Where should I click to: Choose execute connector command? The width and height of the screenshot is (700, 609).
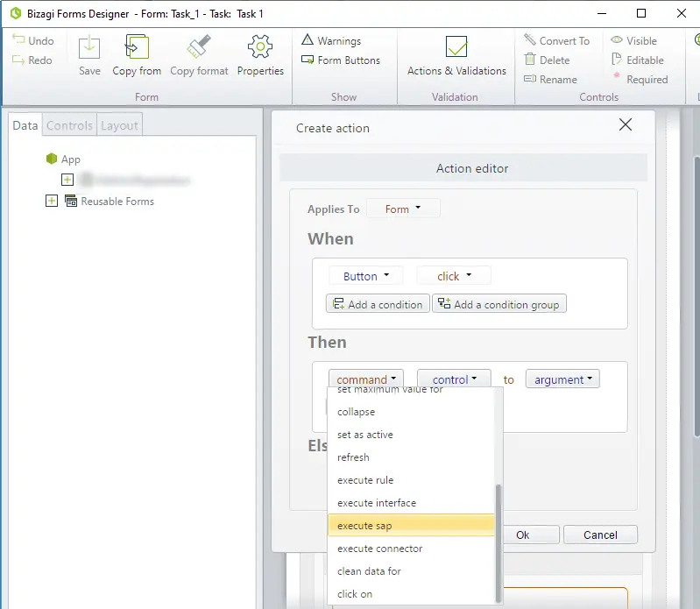[411, 549]
